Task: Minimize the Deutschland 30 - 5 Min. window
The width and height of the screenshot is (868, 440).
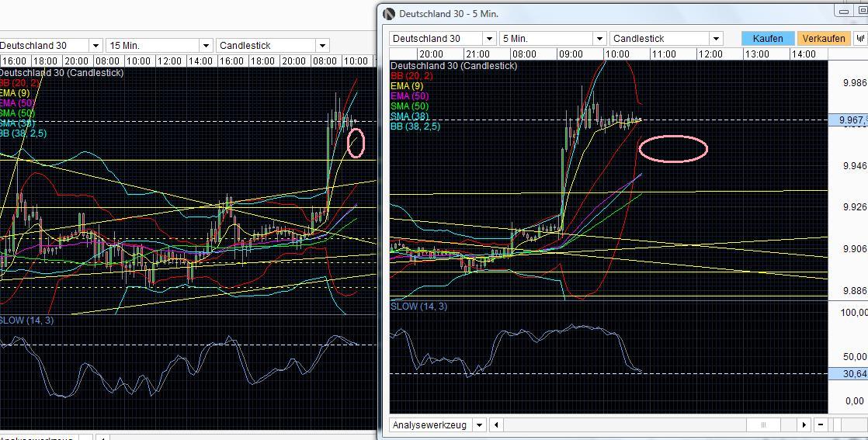Action: [844, 11]
